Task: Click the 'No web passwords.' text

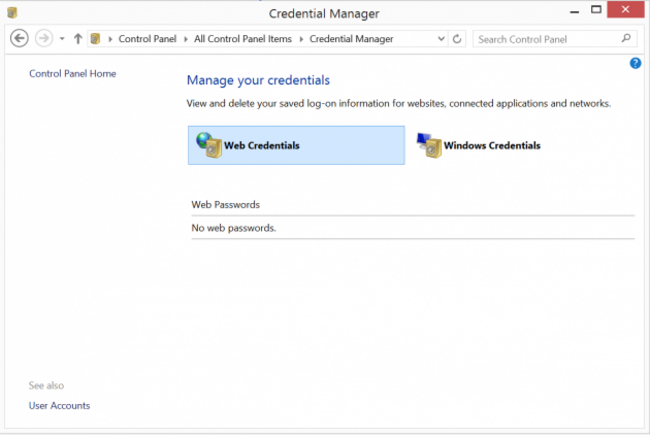Action: click(233, 228)
